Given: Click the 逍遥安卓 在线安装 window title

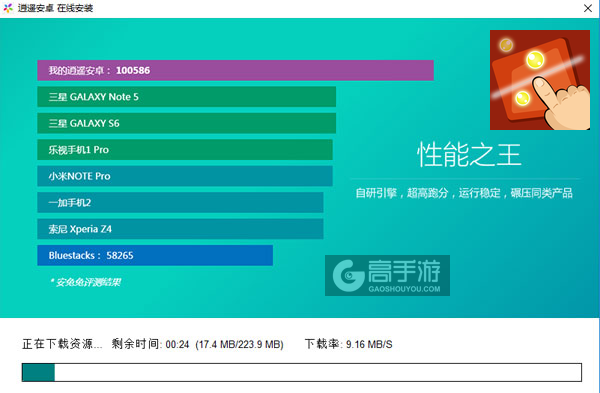Looking at the screenshot, I should pos(55,8).
